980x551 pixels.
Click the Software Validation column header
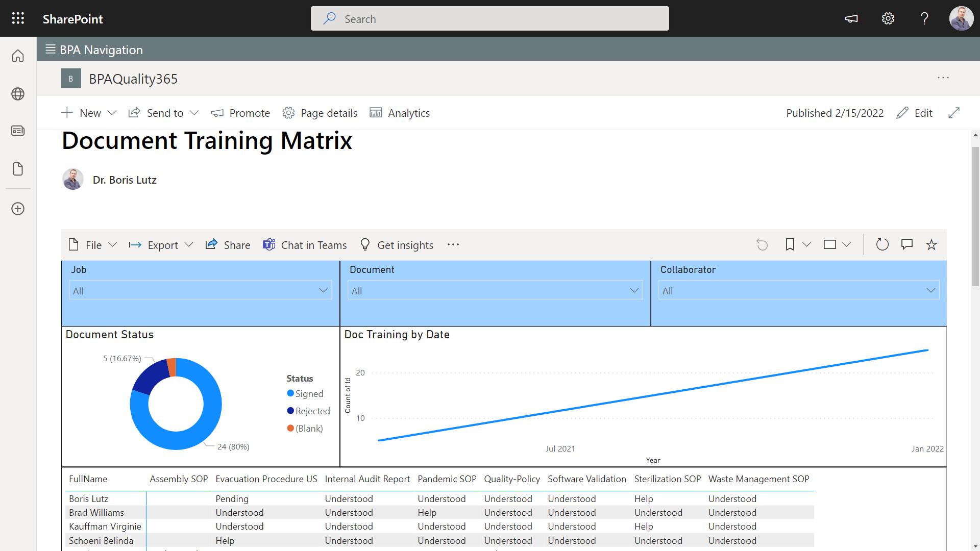coord(587,479)
